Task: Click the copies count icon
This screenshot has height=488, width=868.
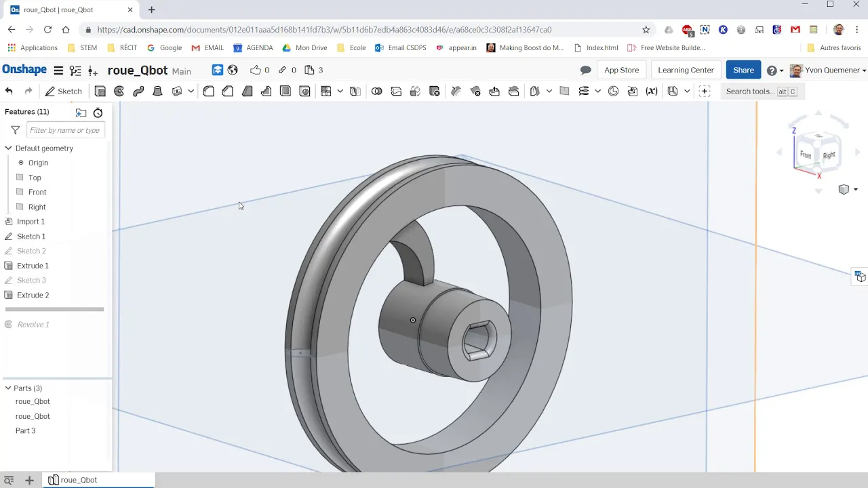Action: pyautogui.click(x=309, y=70)
